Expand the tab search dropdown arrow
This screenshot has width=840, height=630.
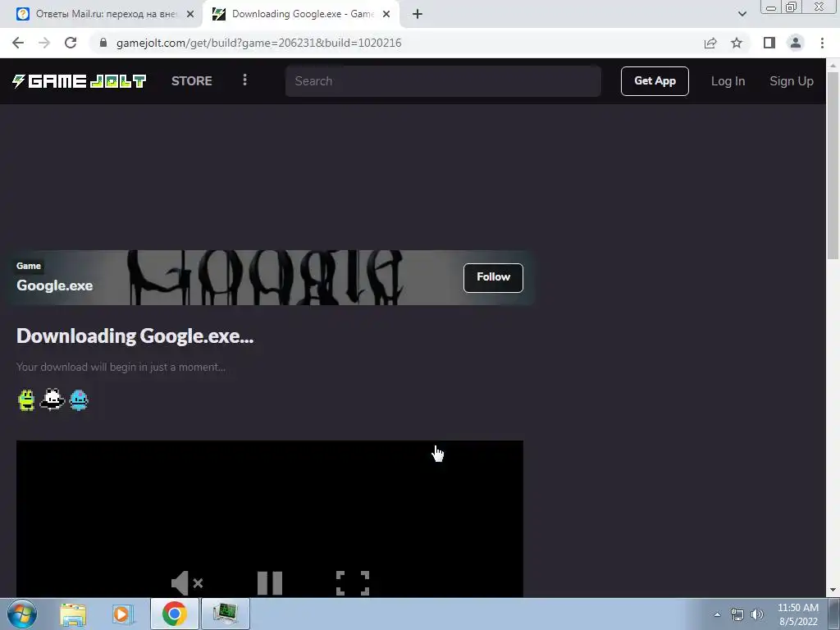(x=742, y=14)
